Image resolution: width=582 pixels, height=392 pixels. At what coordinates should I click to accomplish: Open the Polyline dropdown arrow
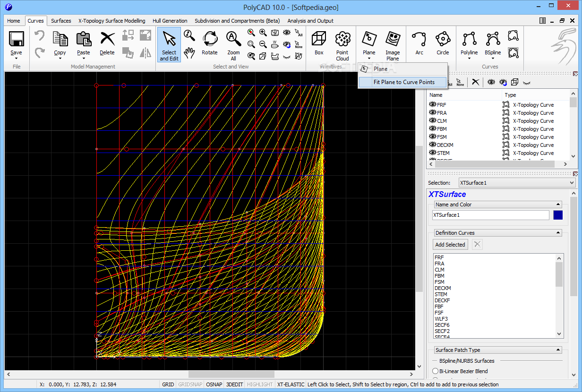(x=469, y=59)
